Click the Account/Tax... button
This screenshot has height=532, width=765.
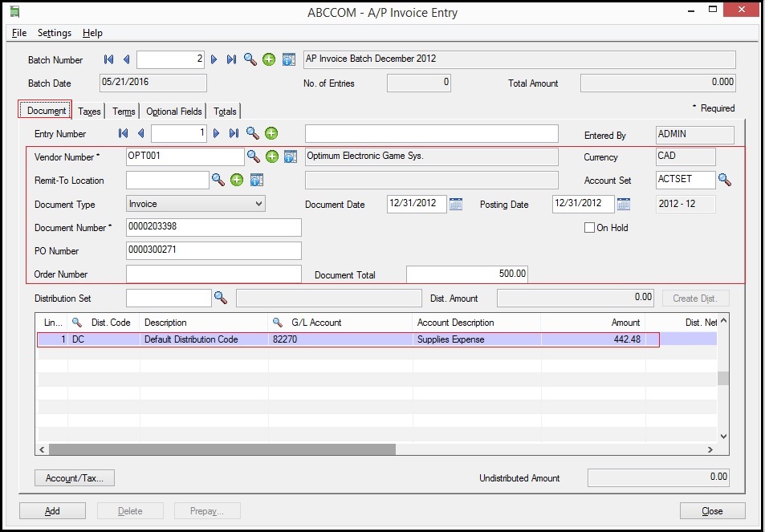74,478
